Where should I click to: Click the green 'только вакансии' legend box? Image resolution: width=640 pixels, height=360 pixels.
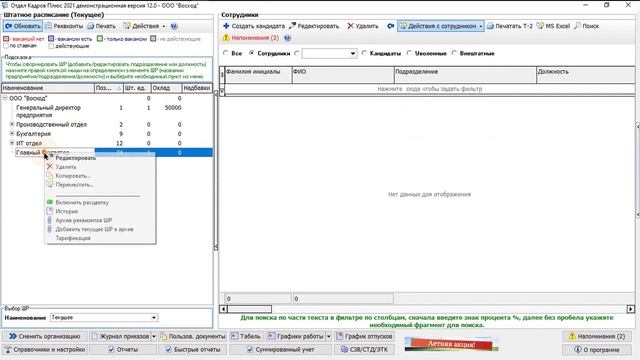(x=100, y=39)
